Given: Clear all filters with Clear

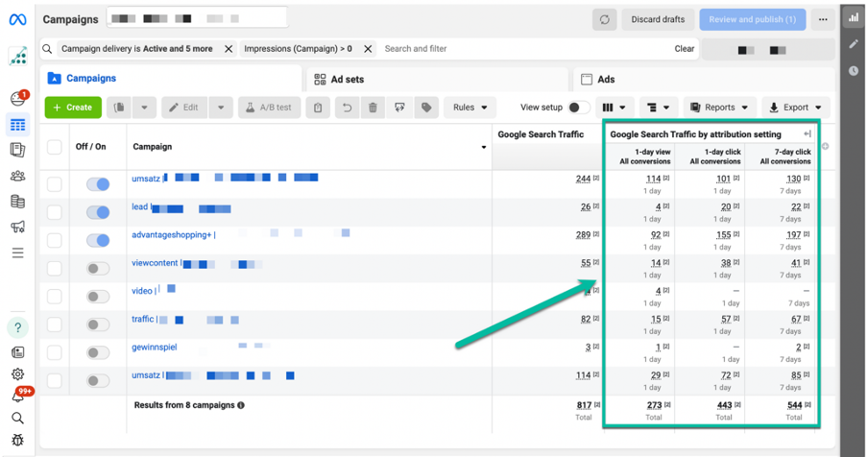Looking at the screenshot, I should pyautogui.click(x=685, y=49).
